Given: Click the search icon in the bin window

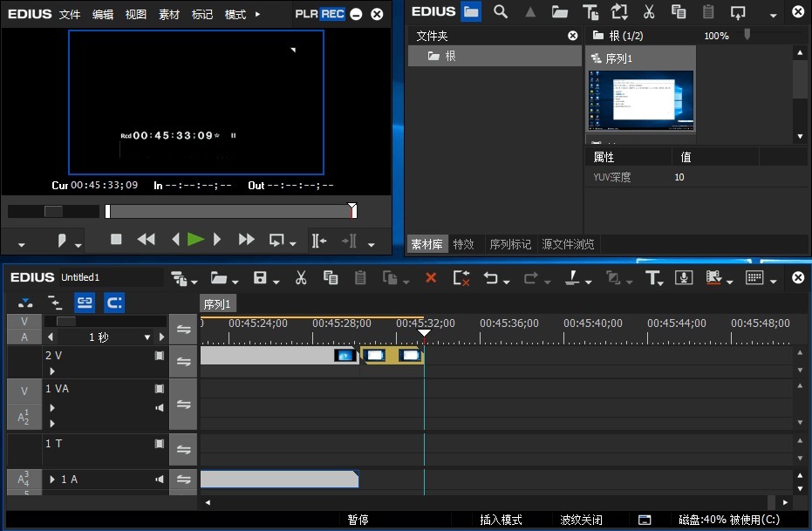Looking at the screenshot, I should click(x=500, y=12).
